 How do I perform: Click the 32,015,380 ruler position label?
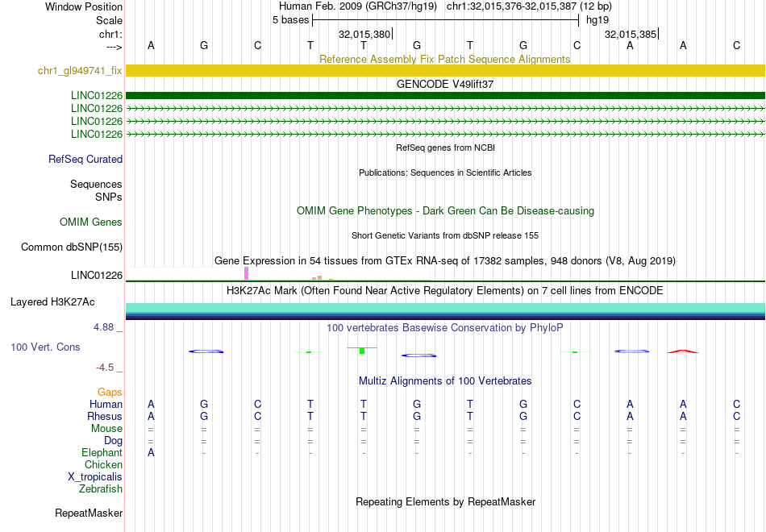(364, 34)
